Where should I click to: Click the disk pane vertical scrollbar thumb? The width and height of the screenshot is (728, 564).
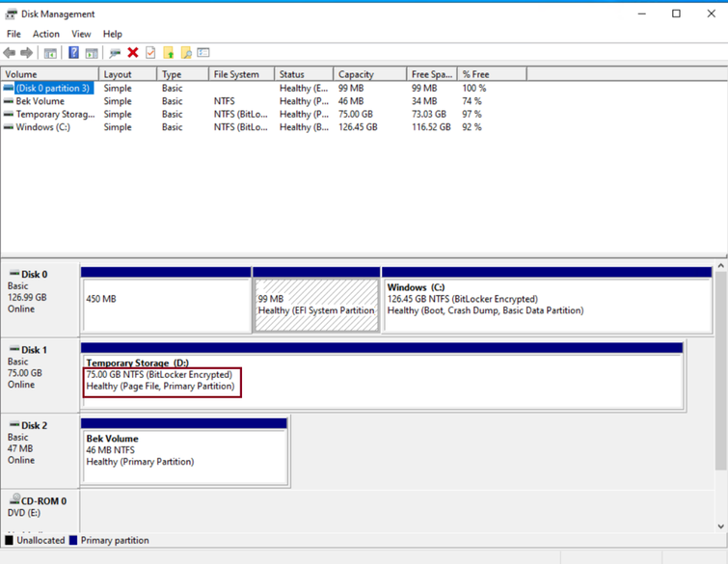tap(720, 371)
